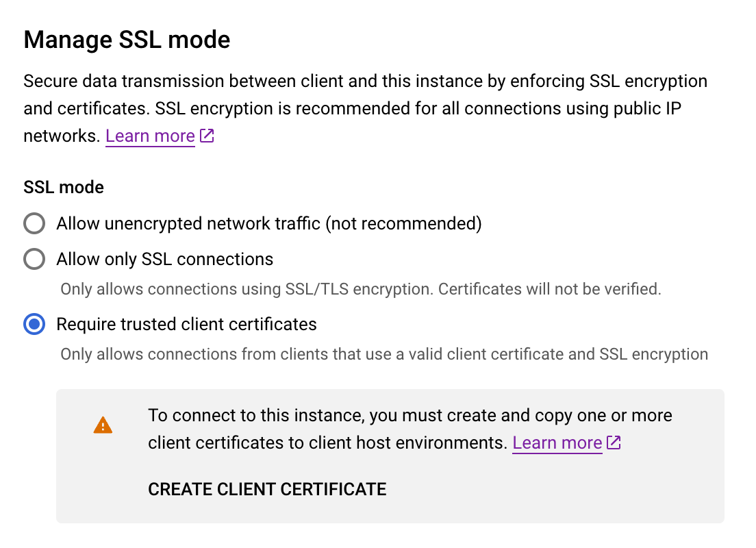Click the external link icon after first Learn more
756x548 pixels.
[x=207, y=136]
